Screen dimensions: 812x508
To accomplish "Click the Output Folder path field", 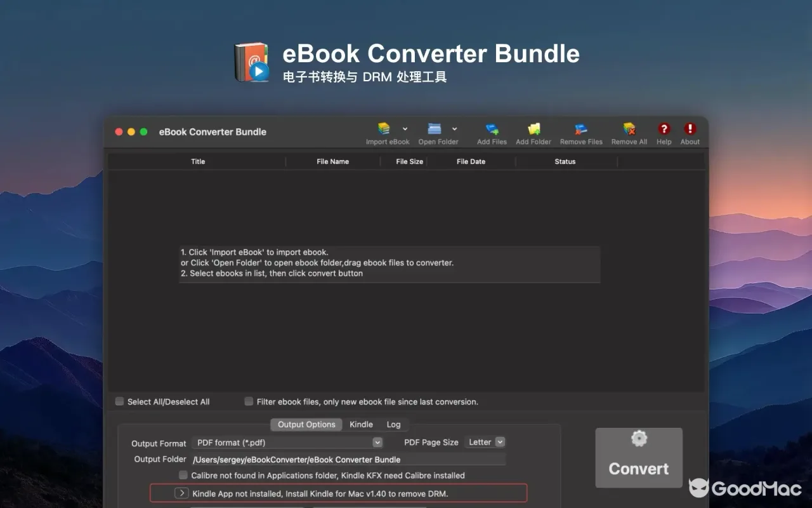I will [x=348, y=459].
